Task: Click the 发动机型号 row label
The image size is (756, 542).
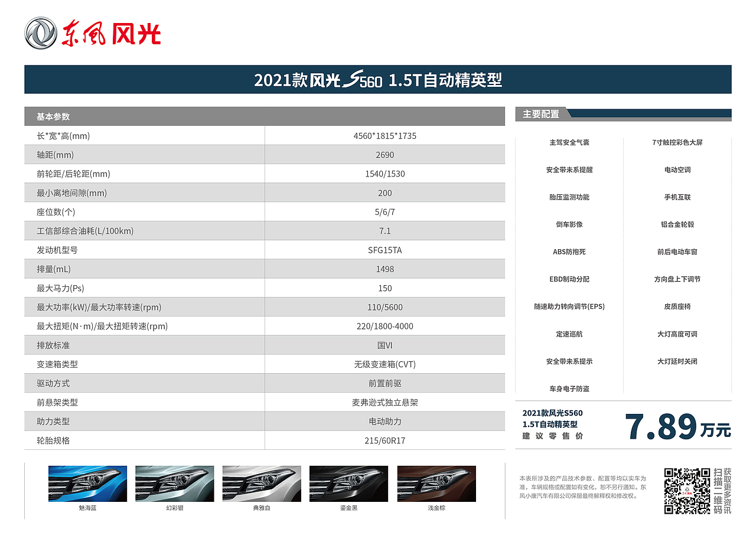Action: [x=57, y=250]
